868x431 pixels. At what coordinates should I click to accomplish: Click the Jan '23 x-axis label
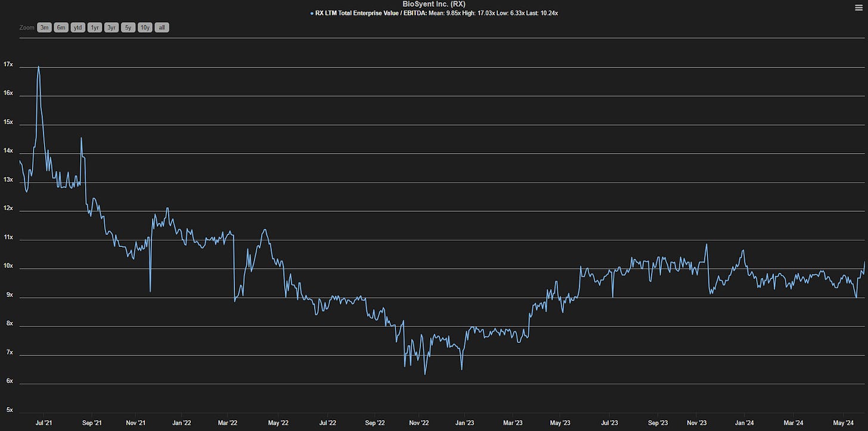[465, 423]
